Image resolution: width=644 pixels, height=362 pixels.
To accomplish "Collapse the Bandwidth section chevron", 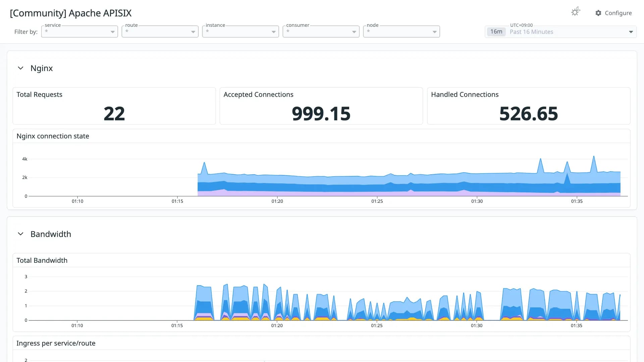I will 20,234.
